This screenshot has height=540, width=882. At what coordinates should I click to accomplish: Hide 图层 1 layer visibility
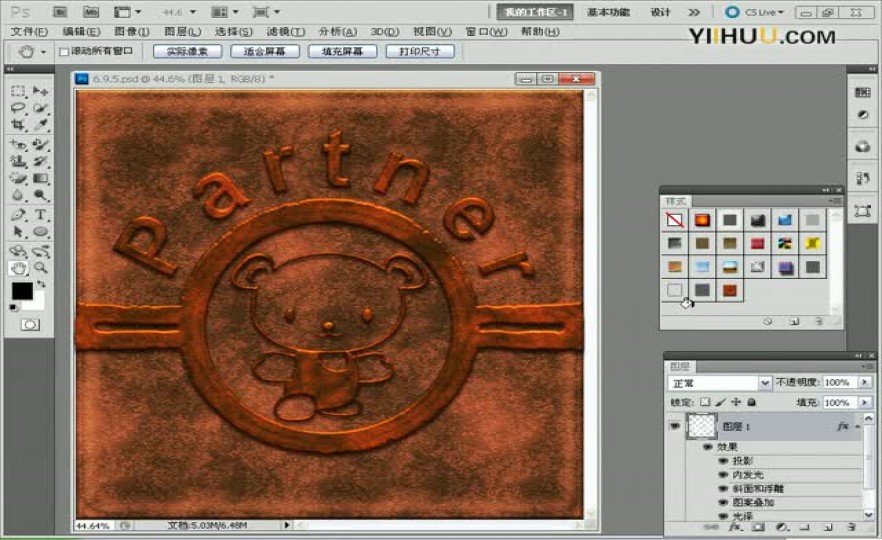(x=674, y=426)
